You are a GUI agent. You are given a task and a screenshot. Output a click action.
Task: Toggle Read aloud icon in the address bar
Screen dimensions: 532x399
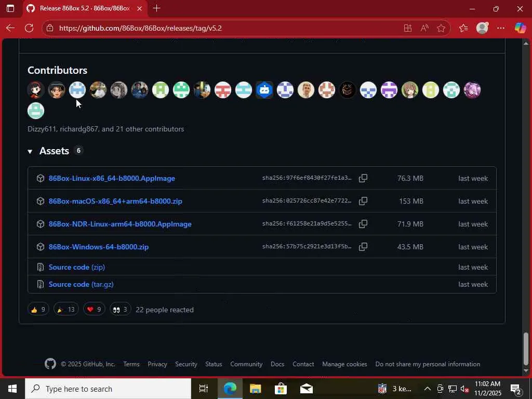(x=424, y=28)
